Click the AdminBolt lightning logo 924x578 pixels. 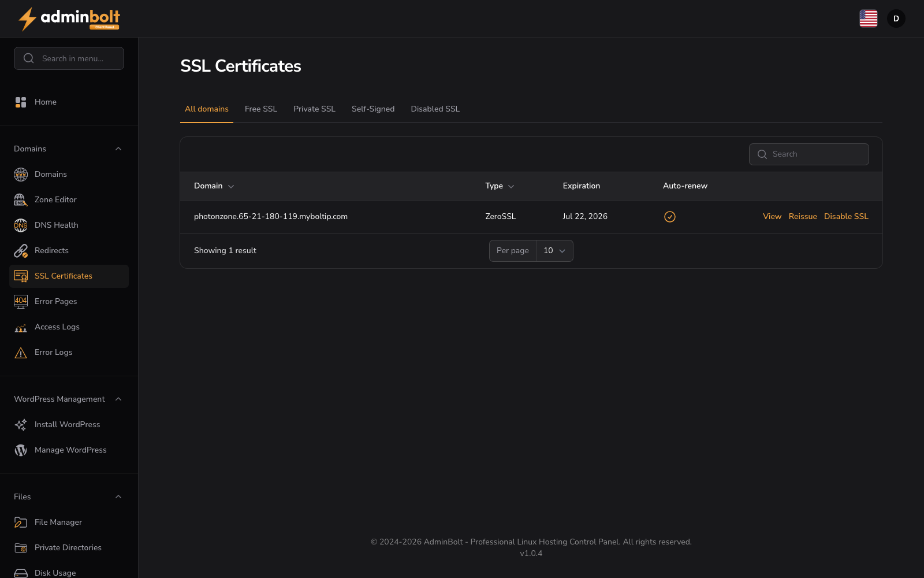[x=69, y=18]
